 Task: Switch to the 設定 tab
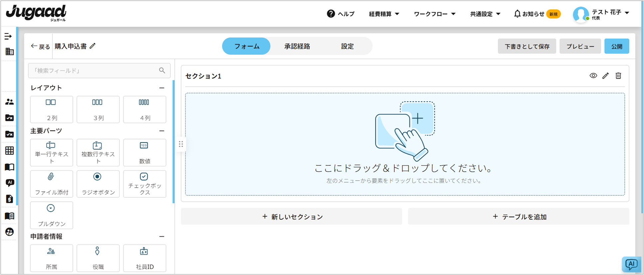tap(347, 46)
